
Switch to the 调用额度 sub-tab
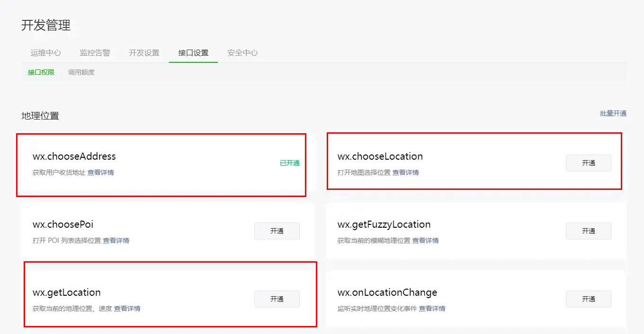tap(81, 72)
